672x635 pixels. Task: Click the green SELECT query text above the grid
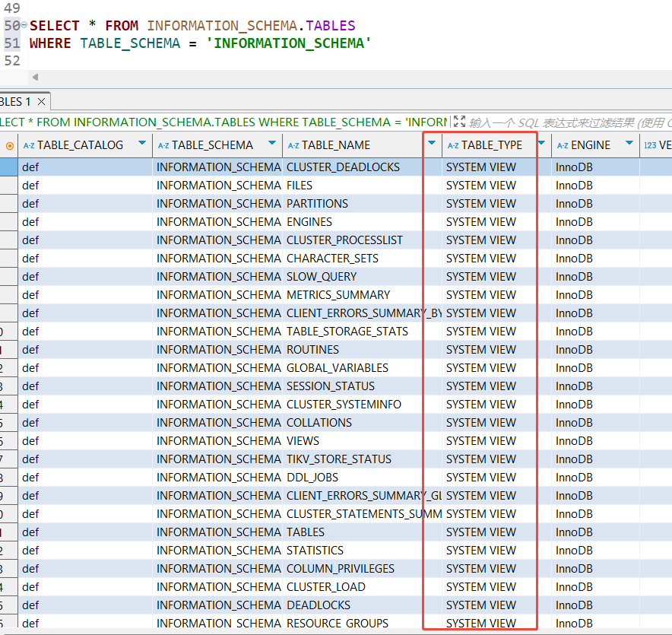(223, 122)
